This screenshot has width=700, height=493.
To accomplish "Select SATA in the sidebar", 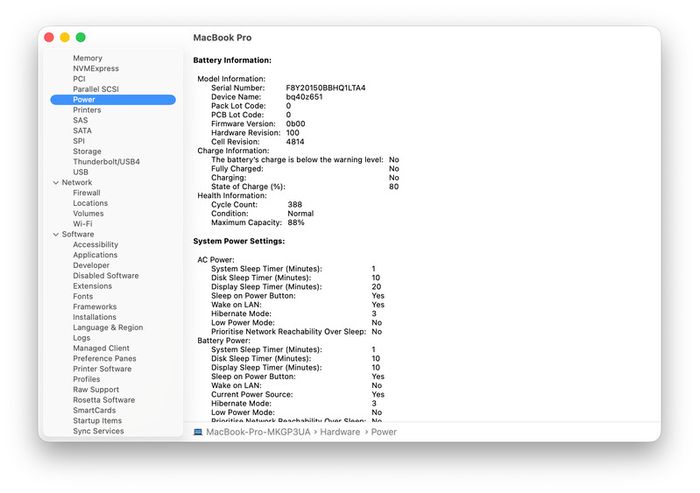I will pyautogui.click(x=82, y=130).
